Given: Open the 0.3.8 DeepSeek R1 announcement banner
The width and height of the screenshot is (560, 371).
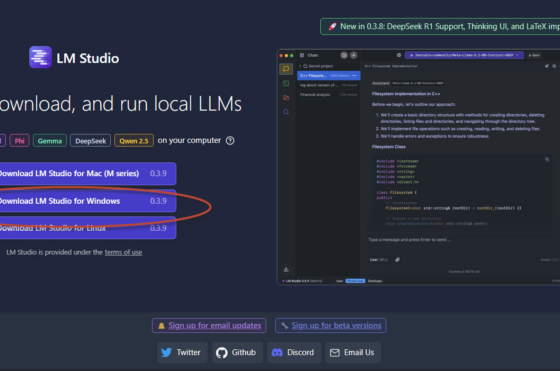Looking at the screenshot, I should (440, 26).
